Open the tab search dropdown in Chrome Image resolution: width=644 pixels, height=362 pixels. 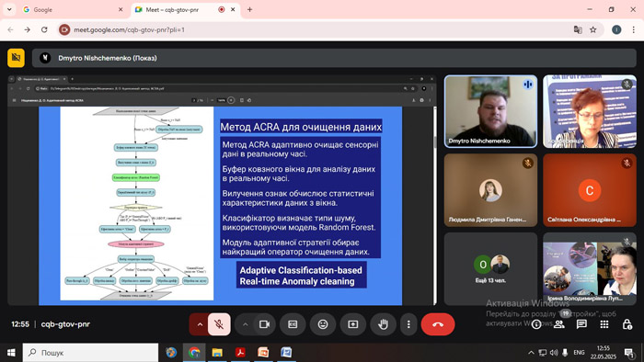click(9, 9)
